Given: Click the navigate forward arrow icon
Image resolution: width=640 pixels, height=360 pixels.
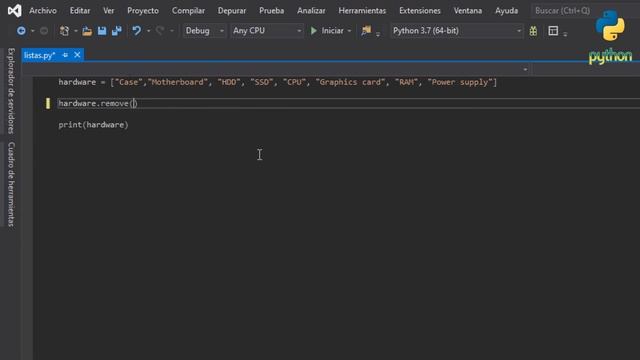Looking at the screenshot, I should click(44, 31).
